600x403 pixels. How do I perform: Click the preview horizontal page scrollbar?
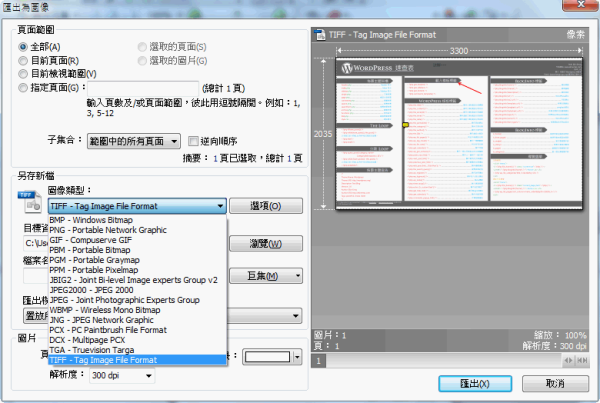[444, 361]
